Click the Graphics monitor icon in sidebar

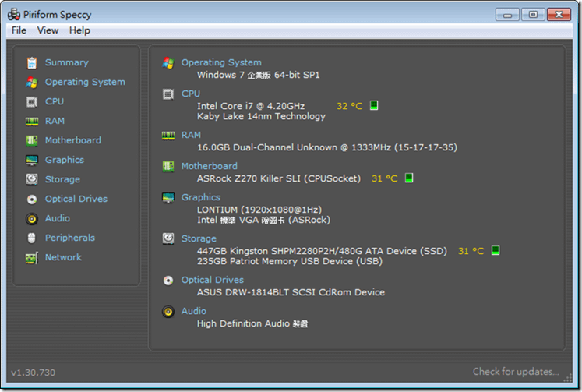point(32,160)
